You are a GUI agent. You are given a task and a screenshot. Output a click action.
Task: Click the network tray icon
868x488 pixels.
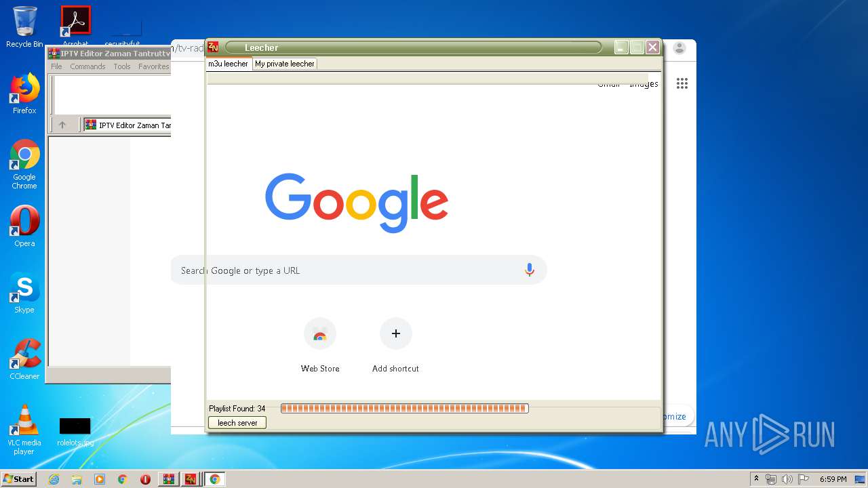[x=771, y=479]
